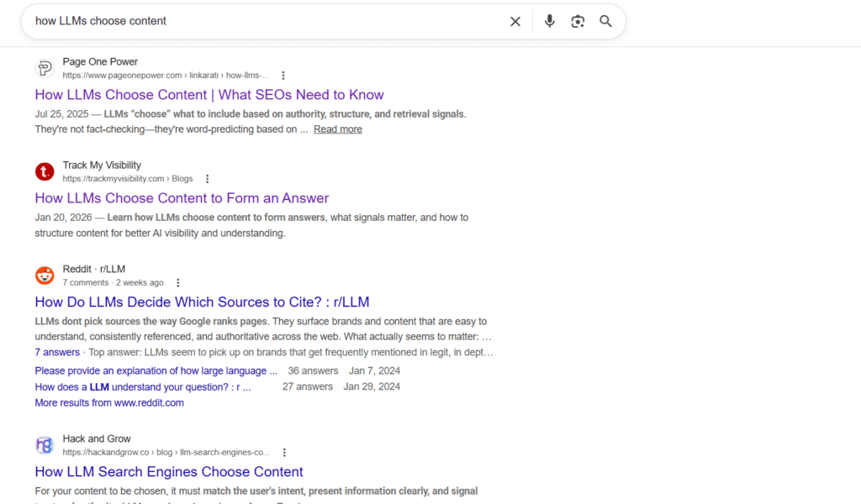Click the magnifying glass search icon

pos(605,21)
